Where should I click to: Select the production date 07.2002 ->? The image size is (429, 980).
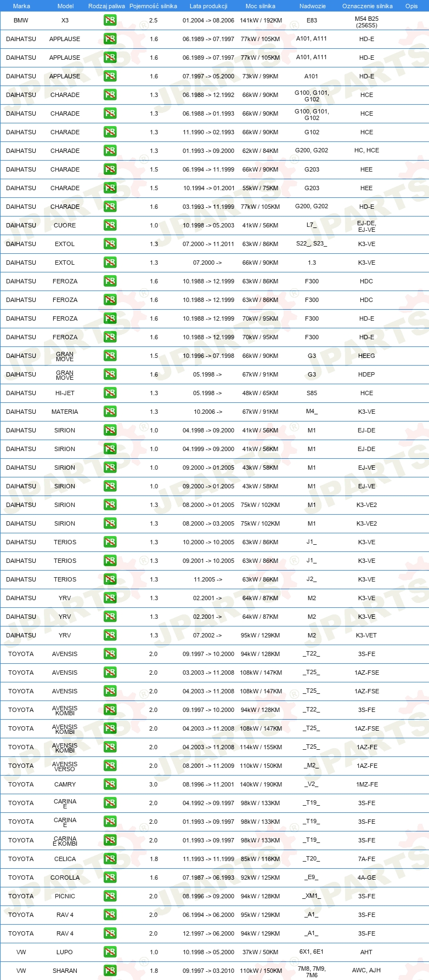[208, 635]
